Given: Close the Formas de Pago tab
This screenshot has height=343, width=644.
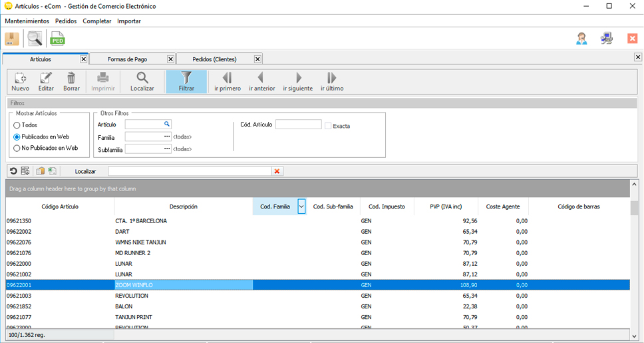Looking at the screenshot, I should (x=170, y=59).
